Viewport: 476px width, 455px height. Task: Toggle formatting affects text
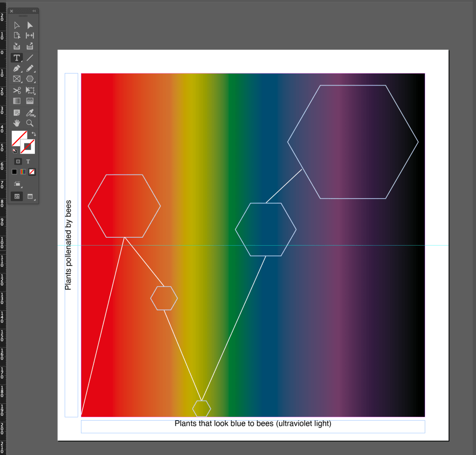point(28,161)
